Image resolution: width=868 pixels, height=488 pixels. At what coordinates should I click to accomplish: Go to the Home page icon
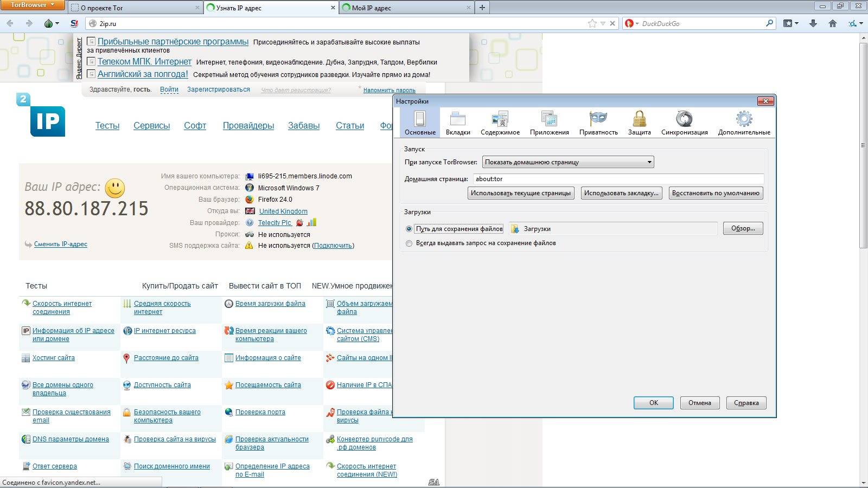tap(833, 23)
